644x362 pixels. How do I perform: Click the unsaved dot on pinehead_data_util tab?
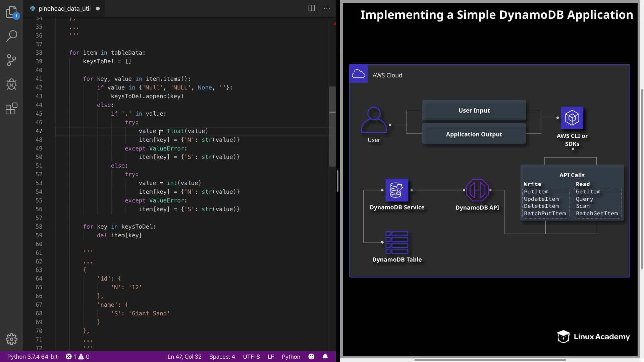tap(98, 9)
